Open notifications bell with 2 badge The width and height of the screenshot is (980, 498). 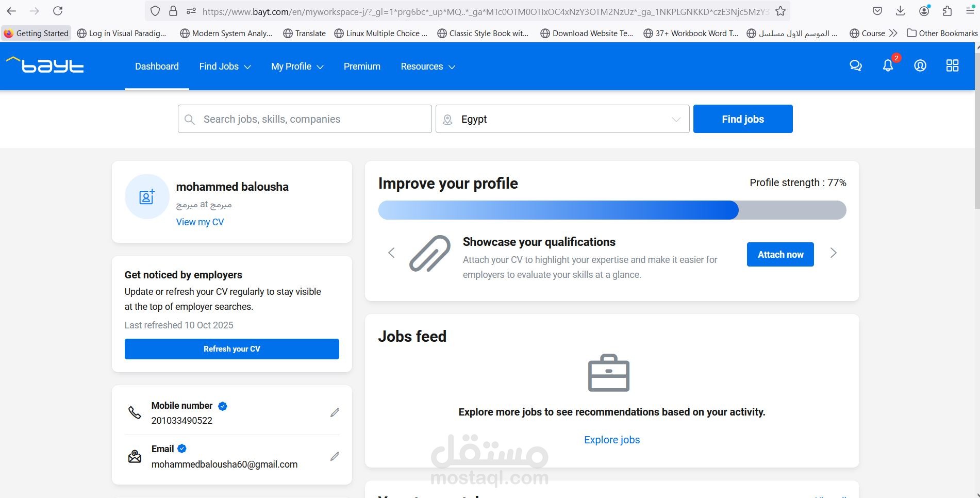pyautogui.click(x=888, y=65)
